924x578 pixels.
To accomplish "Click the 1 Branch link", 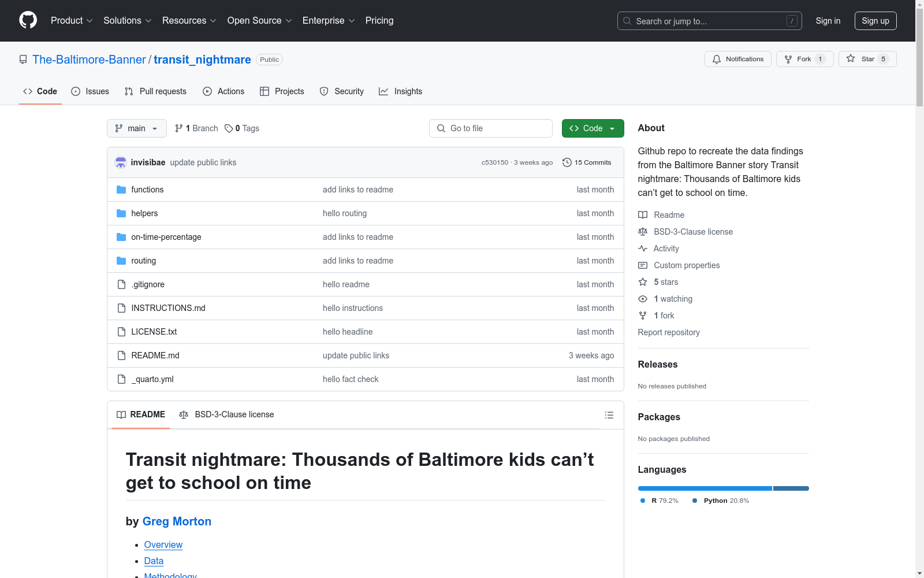I will tap(196, 128).
